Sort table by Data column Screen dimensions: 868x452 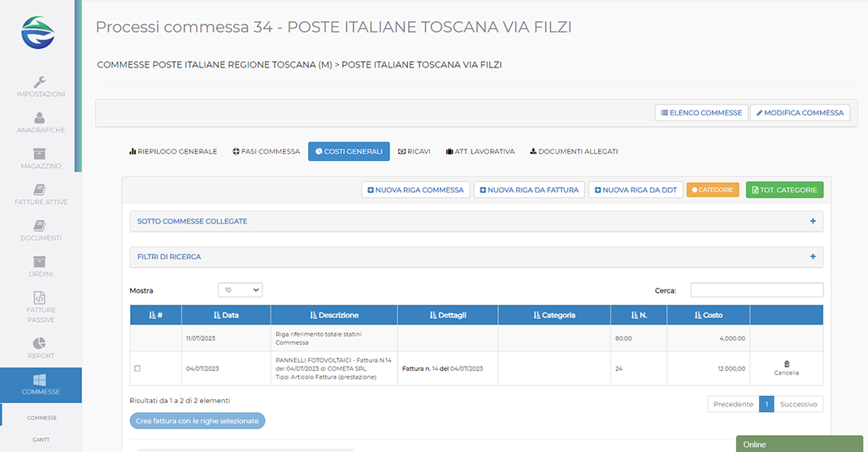pos(226,315)
